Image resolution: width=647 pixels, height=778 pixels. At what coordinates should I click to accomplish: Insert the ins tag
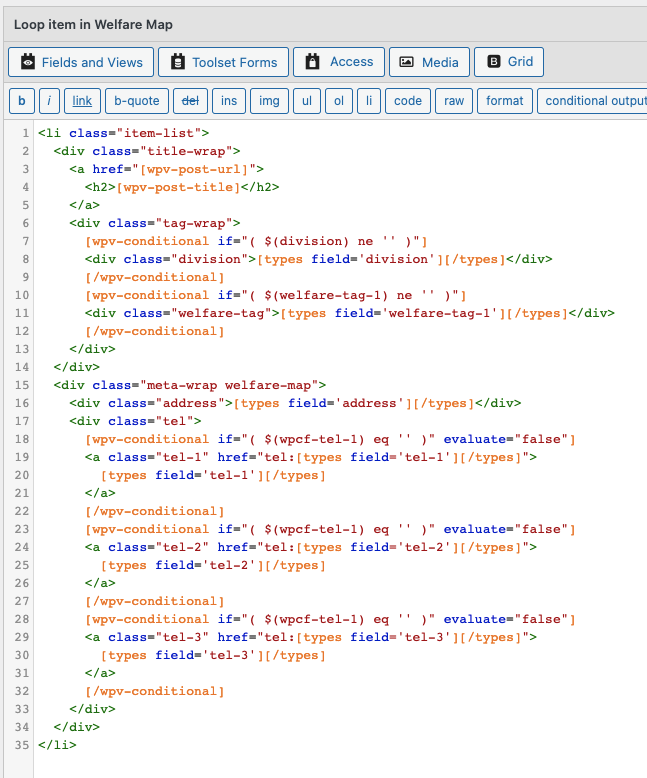point(229,101)
